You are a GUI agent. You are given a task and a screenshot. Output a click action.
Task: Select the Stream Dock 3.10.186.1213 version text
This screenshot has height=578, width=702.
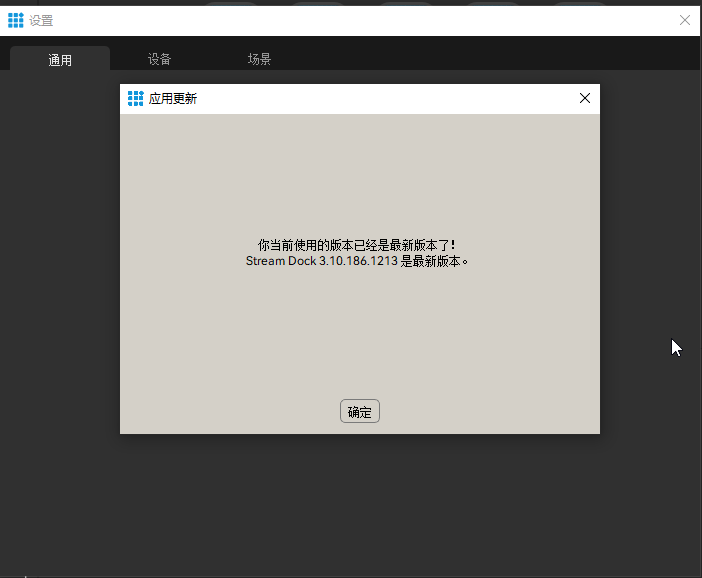(321, 261)
